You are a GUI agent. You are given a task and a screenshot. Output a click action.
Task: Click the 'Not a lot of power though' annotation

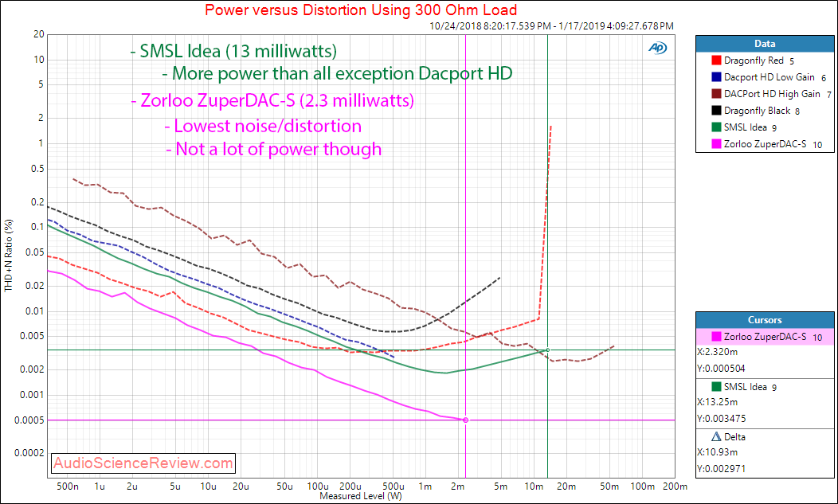[x=274, y=149]
